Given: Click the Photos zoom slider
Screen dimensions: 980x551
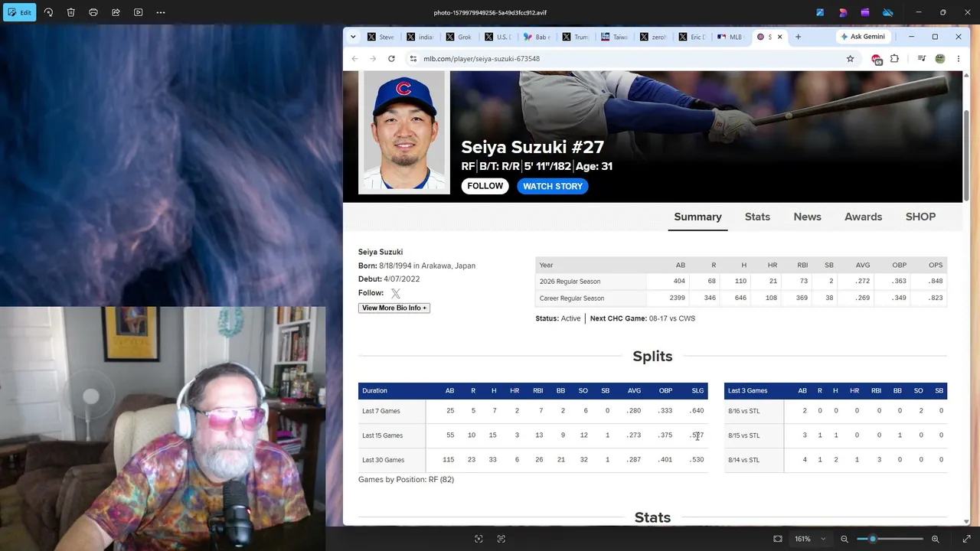Looking at the screenshot, I should pos(891,539).
